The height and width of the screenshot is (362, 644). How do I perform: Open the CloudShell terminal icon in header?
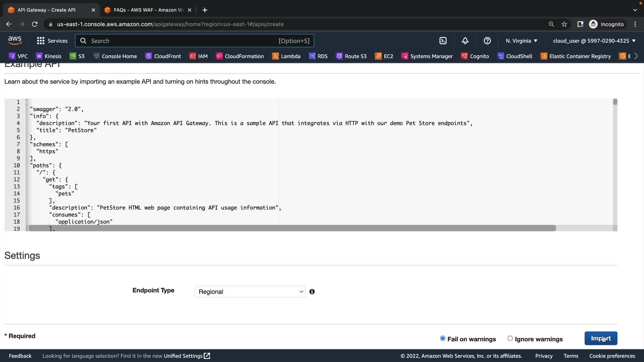click(443, 41)
